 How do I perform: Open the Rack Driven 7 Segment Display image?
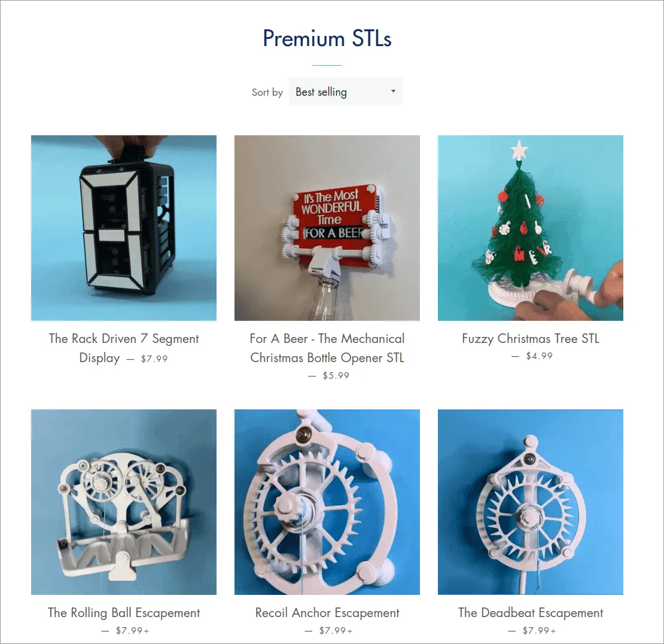[x=124, y=228]
